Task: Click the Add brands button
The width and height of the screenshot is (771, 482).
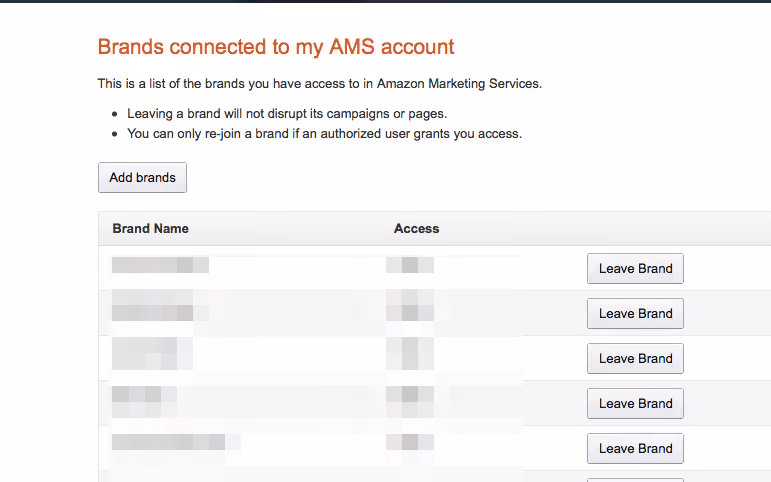Action: coord(142,178)
